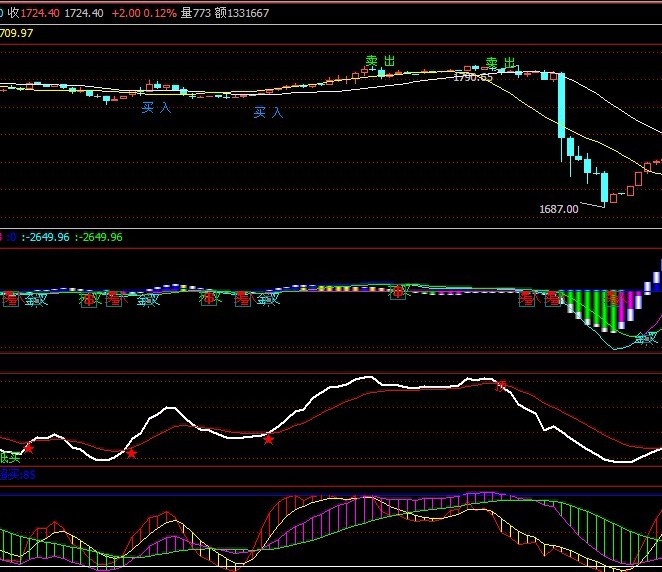
Task: Click the first green 卖出 sell signal
Action: coord(380,61)
